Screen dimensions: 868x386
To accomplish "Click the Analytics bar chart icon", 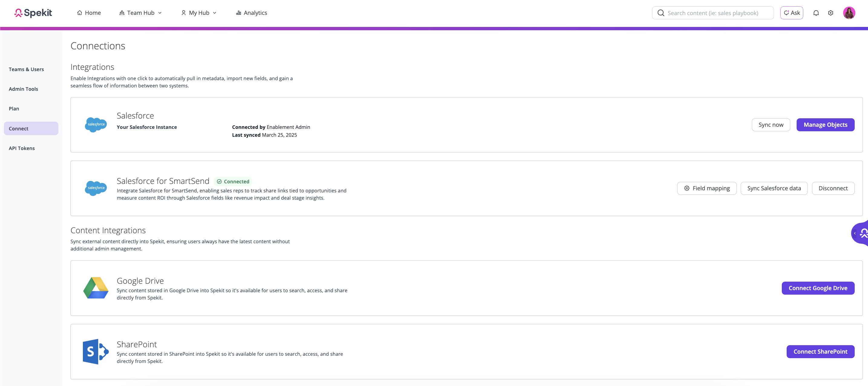I will (239, 13).
